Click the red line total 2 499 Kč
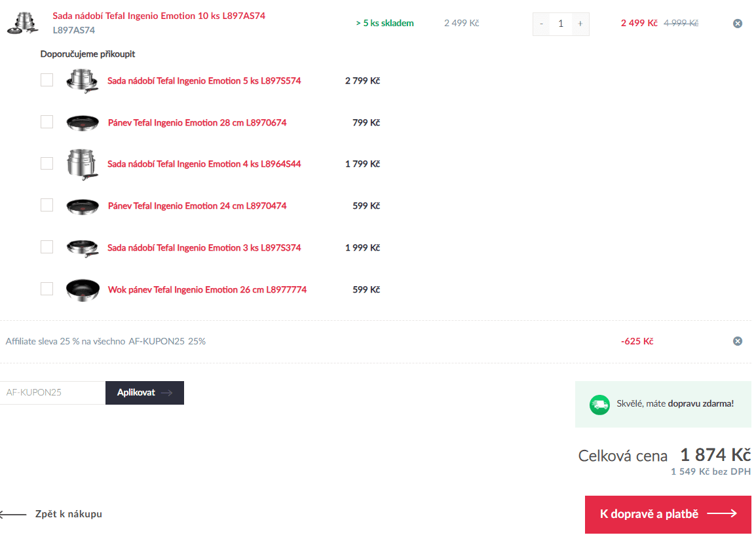Viewport: 756px width, 552px height. coord(639,23)
